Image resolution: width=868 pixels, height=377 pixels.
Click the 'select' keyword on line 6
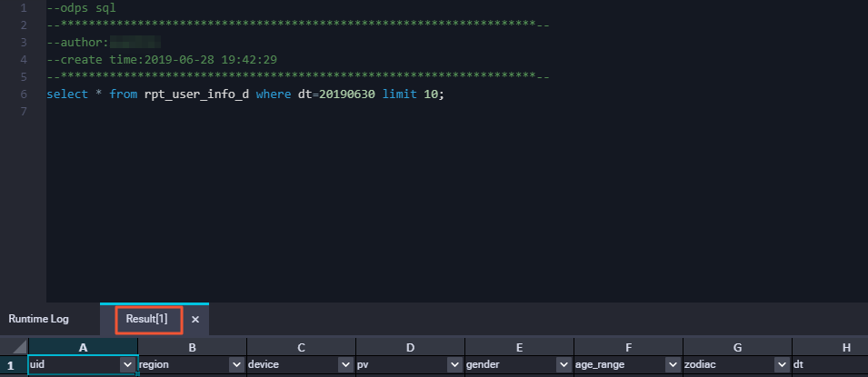67,94
